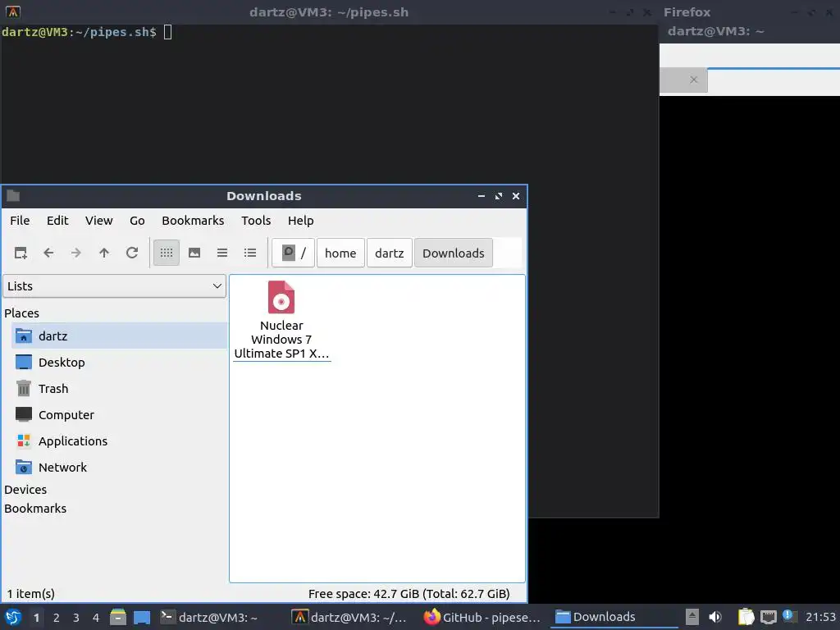Open the Bookmarks menu
Image resolution: width=840 pixels, height=630 pixels.
[193, 221]
